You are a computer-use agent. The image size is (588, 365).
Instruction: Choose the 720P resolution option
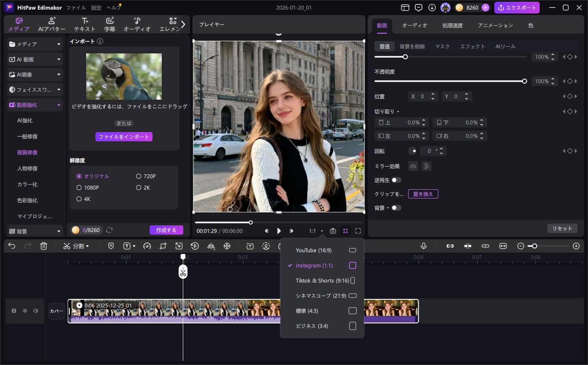coord(139,176)
